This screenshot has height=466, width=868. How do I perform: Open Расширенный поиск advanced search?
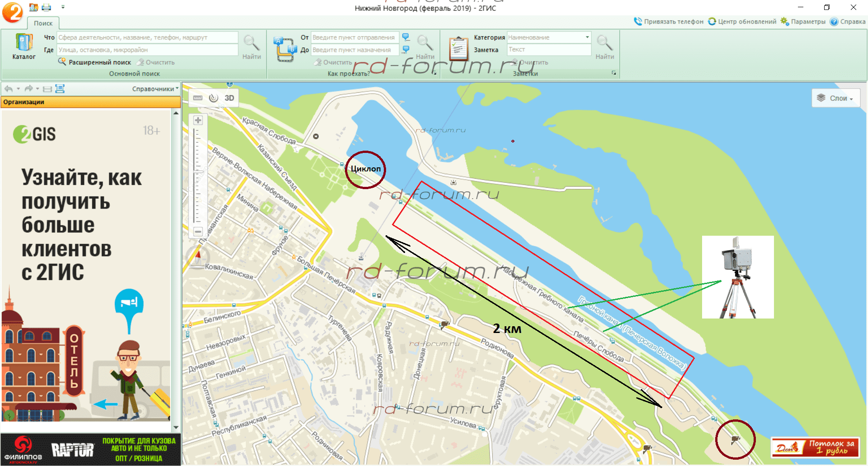tap(94, 62)
